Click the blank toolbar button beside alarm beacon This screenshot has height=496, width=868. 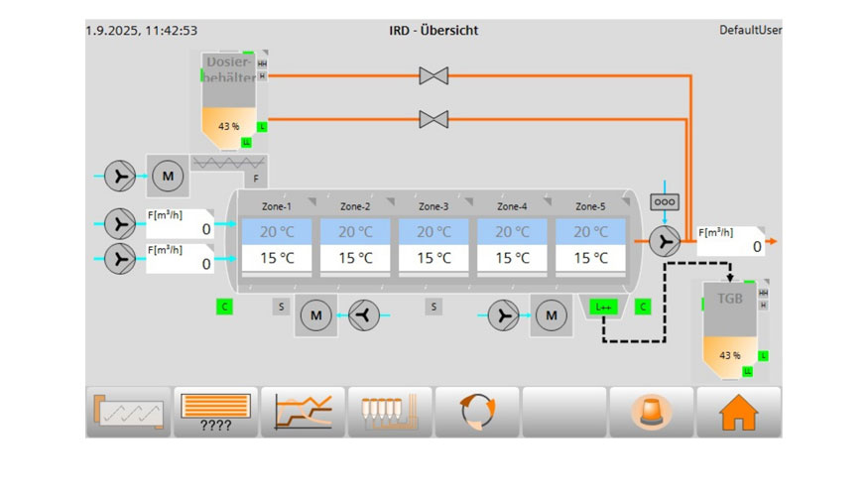564,412
